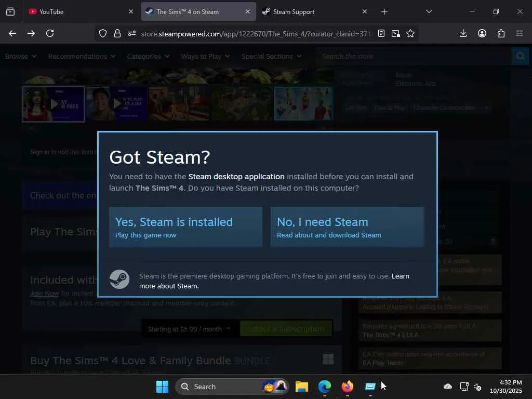Open the Firefox View icon at tab bar left
The width and height of the screenshot is (532, 399).
10,11
